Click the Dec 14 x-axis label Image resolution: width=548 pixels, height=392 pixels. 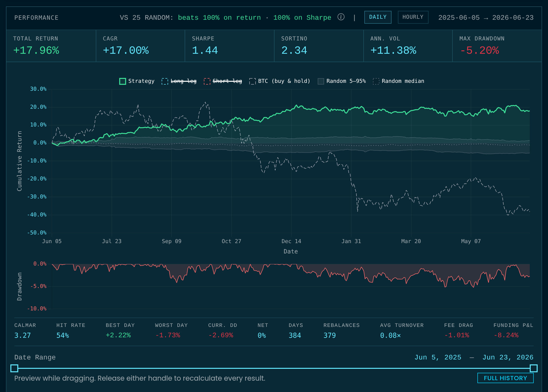tap(291, 241)
